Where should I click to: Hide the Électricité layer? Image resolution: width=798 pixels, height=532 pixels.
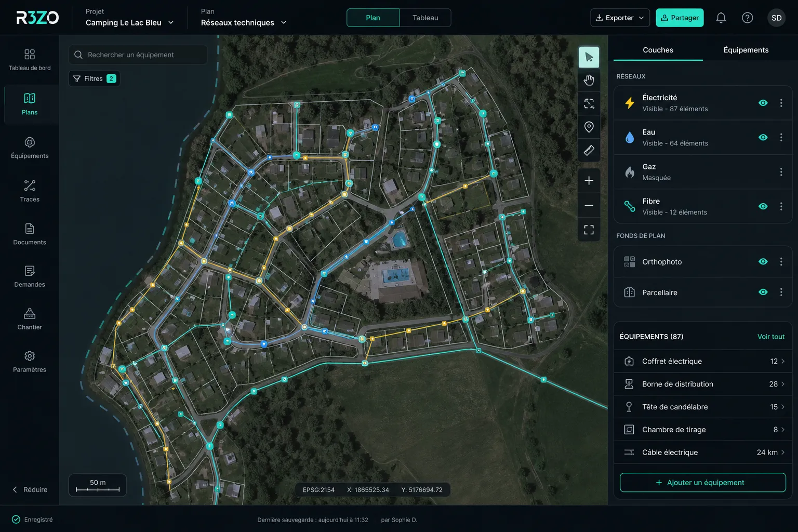pos(763,103)
